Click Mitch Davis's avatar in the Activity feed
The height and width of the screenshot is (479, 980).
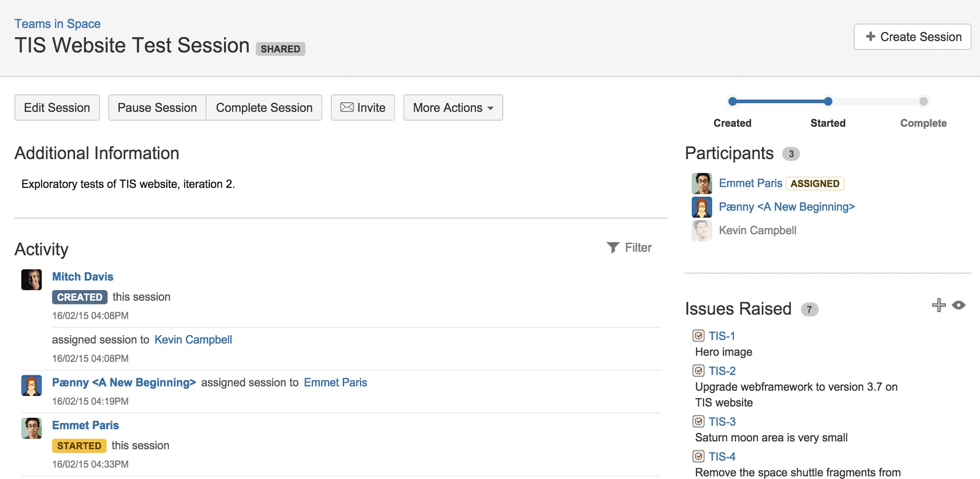tap(31, 279)
